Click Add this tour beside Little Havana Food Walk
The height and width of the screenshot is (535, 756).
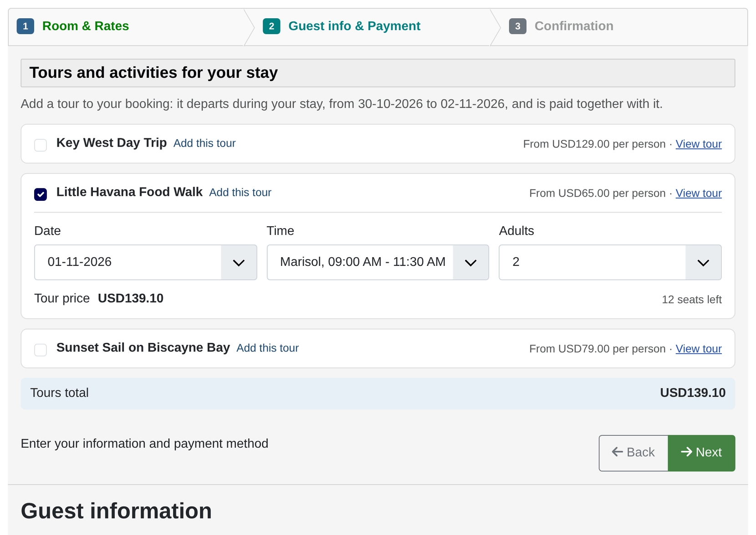click(x=240, y=192)
